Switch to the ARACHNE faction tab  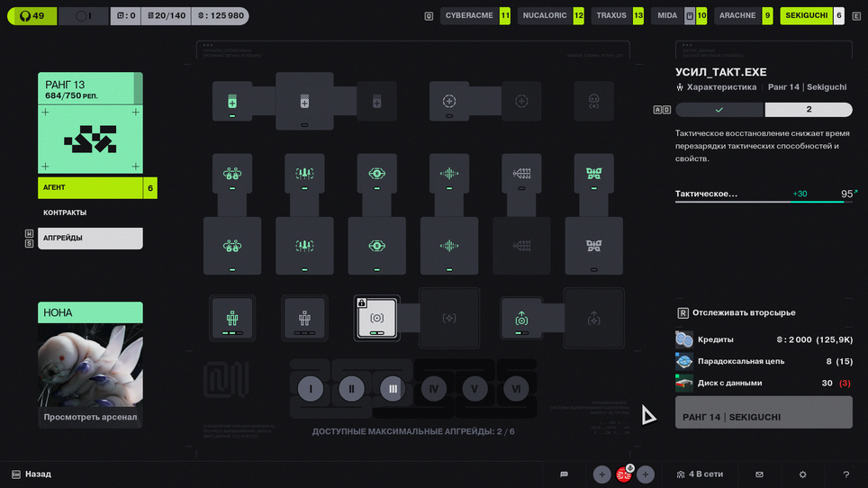744,15
